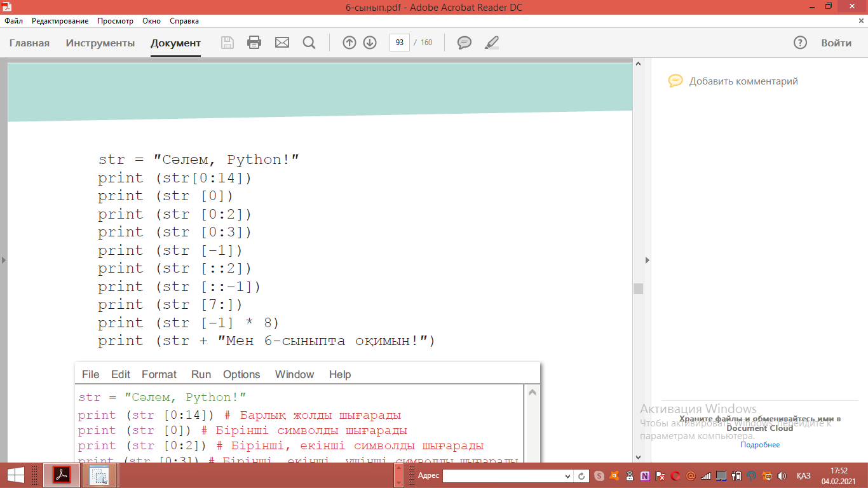Viewport: 868px width, 488px height.
Task: Click Добавить комментарий in right pane
Action: pos(743,81)
